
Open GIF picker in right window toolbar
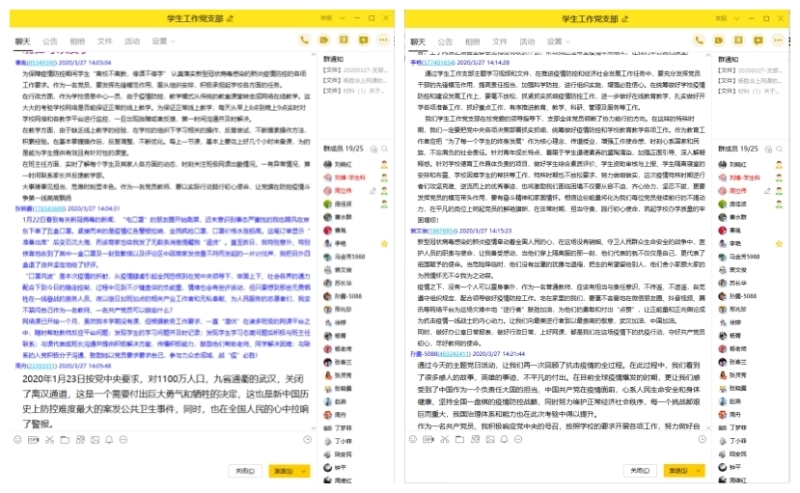point(428,439)
